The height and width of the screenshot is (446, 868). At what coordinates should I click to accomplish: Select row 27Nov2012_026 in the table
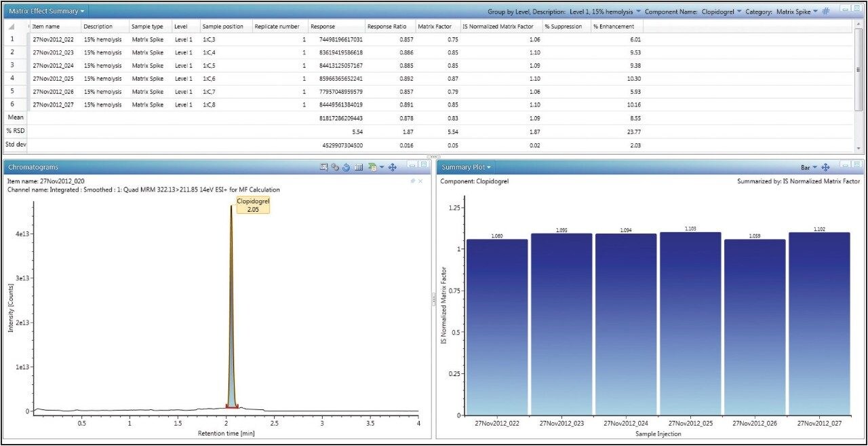click(336, 92)
